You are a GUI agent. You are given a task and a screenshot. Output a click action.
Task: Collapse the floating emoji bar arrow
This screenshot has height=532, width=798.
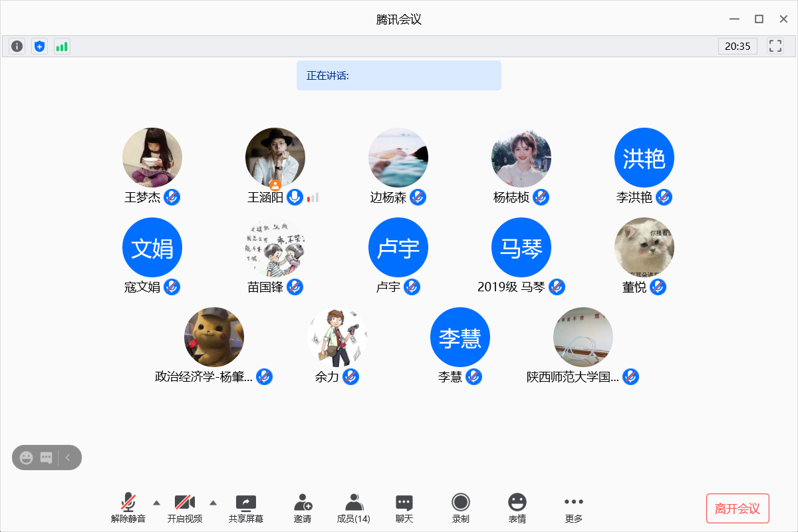[68, 458]
